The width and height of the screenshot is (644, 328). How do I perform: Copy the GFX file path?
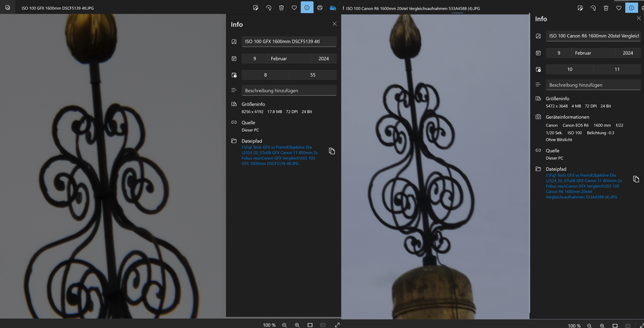[x=332, y=151]
